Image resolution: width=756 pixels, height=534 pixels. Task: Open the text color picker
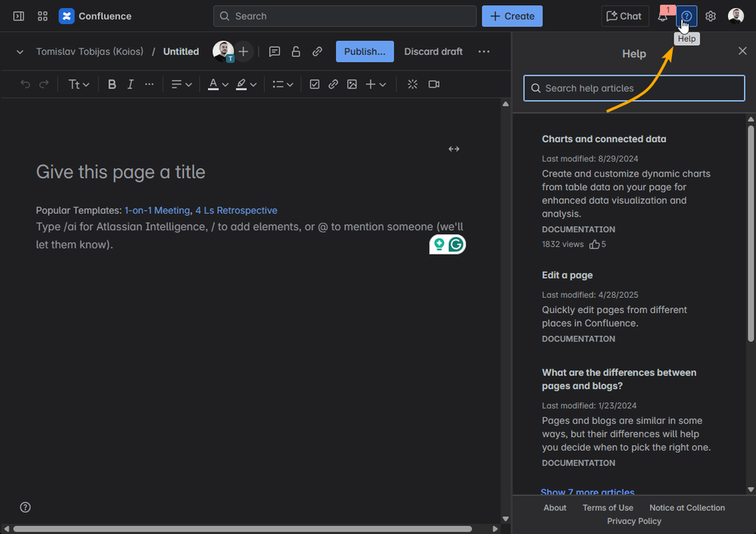coord(218,84)
